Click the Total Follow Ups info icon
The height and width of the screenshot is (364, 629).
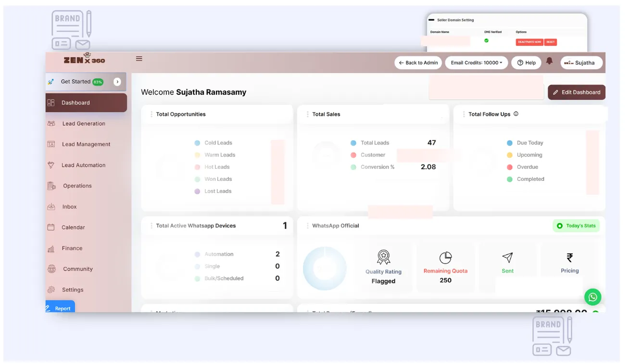coord(516,114)
